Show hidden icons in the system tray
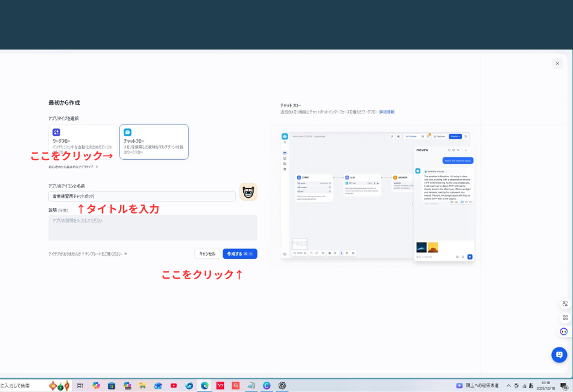The width and height of the screenshot is (573, 392). 508,385
